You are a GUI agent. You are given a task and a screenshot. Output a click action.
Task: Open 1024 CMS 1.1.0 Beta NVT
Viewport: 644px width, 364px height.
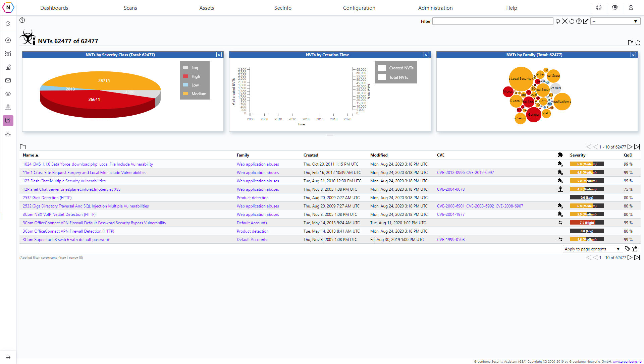click(88, 164)
